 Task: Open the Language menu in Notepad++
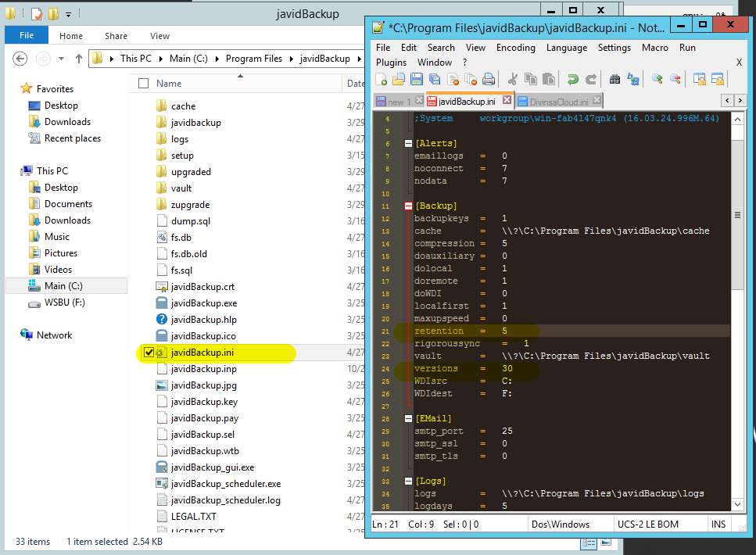[567, 48]
